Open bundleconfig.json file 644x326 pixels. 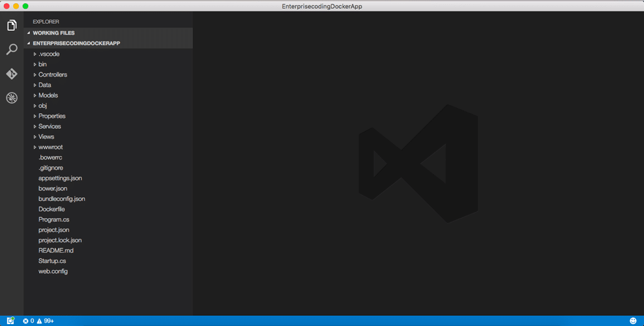(x=62, y=198)
